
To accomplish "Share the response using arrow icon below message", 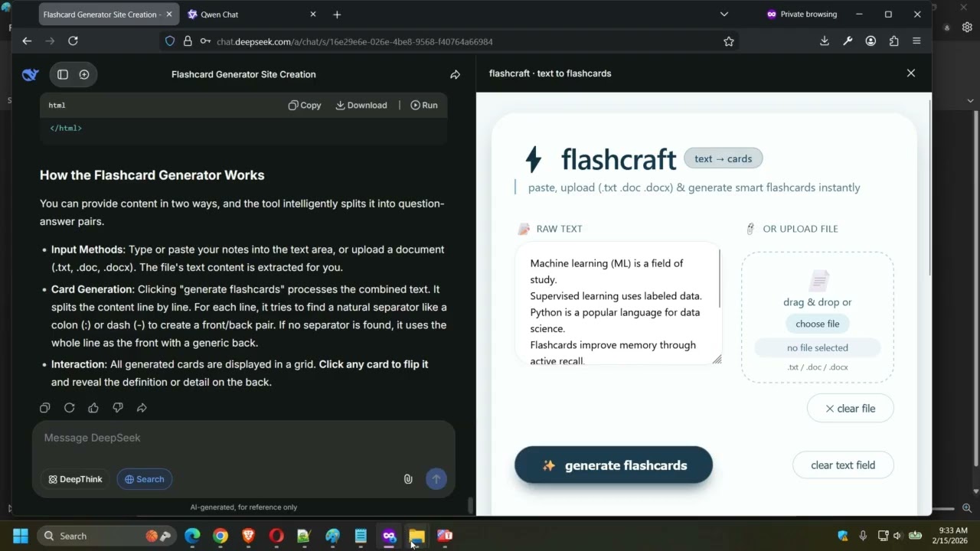I will pos(142,408).
